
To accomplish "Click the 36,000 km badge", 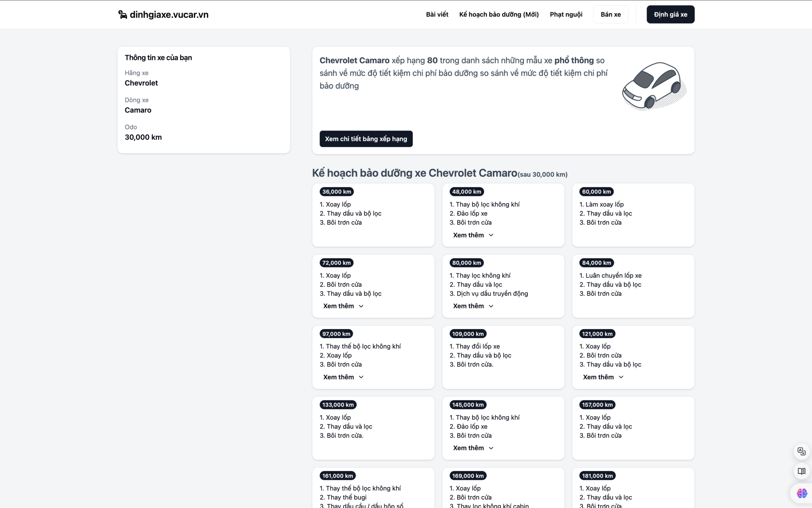I will tap(337, 192).
